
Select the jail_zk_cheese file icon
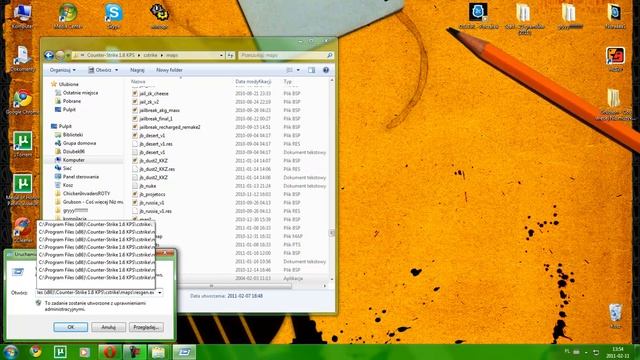click(x=135, y=93)
